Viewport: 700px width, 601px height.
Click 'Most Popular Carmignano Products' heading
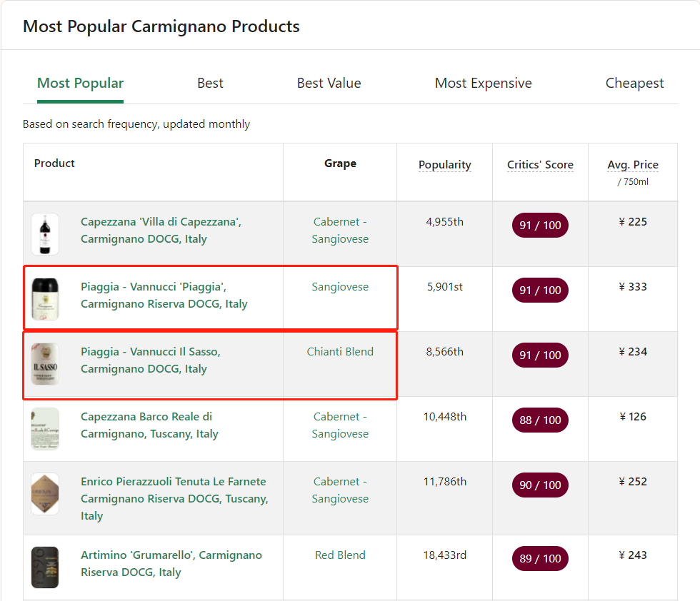[161, 26]
